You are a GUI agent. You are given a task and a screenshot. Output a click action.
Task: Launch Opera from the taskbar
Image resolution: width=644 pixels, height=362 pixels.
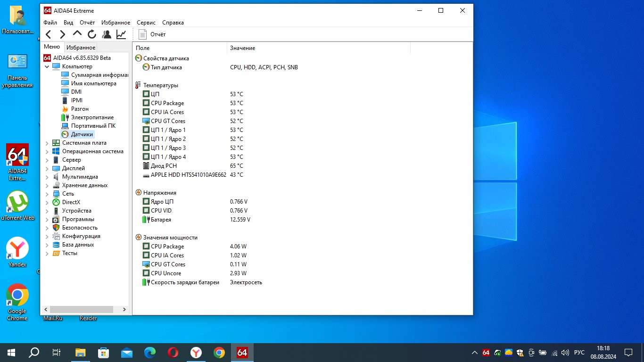(x=173, y=353)
